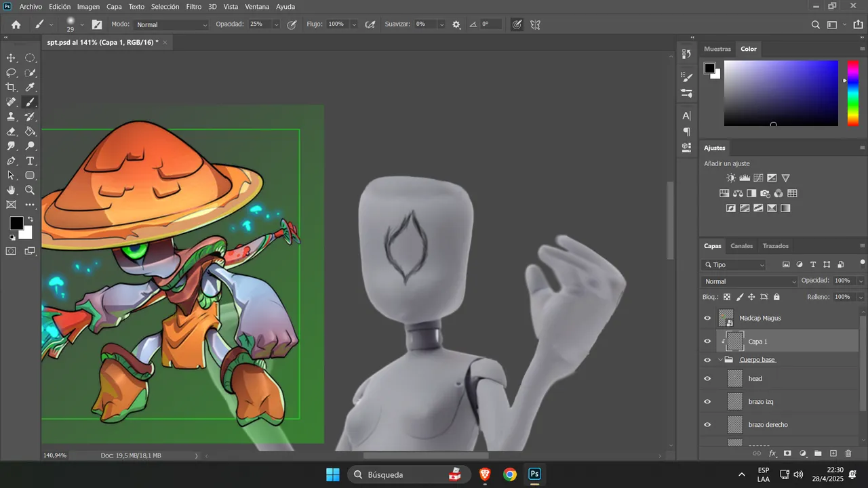Open the Flujo dropdown arrow
The width and height of the screenshot is (868, 488).
tap(355, 24)
